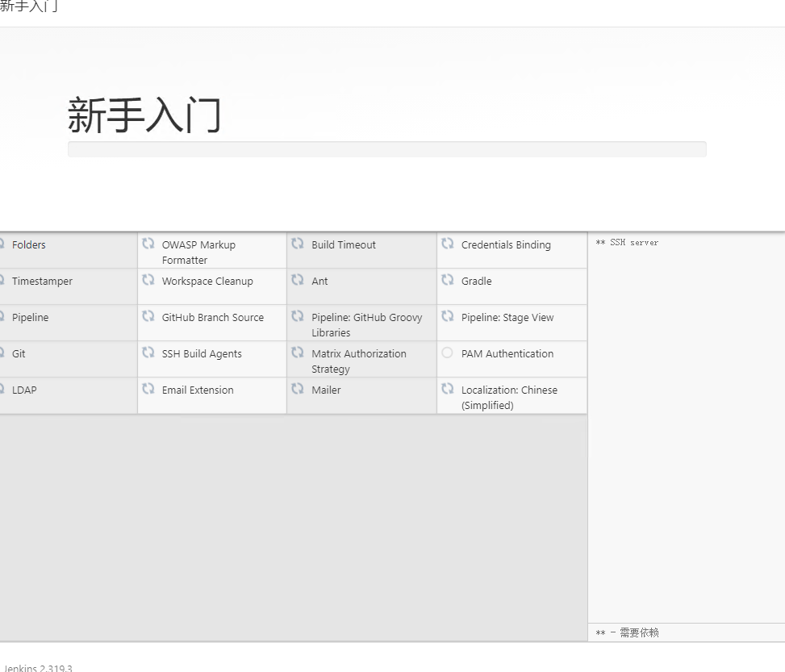Click the Credentials Binding pending icon
Screen dimensions: 785x672
[x=448, y=244]
